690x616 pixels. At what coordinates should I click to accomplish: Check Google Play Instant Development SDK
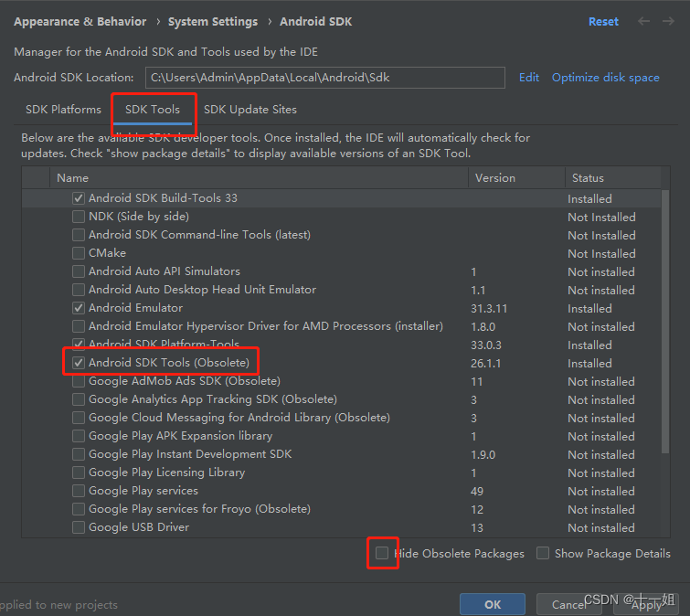79,454
